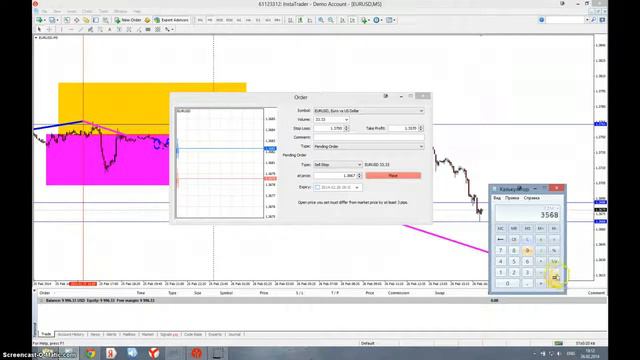Select candlestick chart display mode
This screenshot has height=360, width=640.
(x=300, y=20)
